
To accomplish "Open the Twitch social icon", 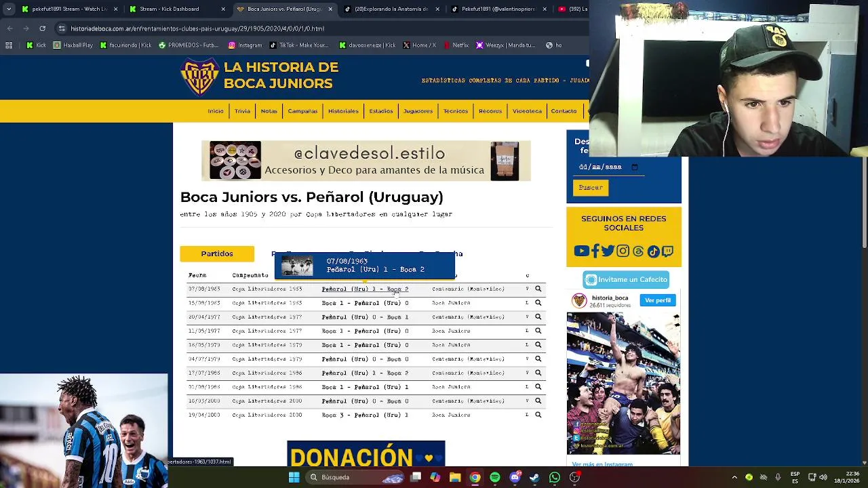I will pyautogui.click(x=668, y=251).
